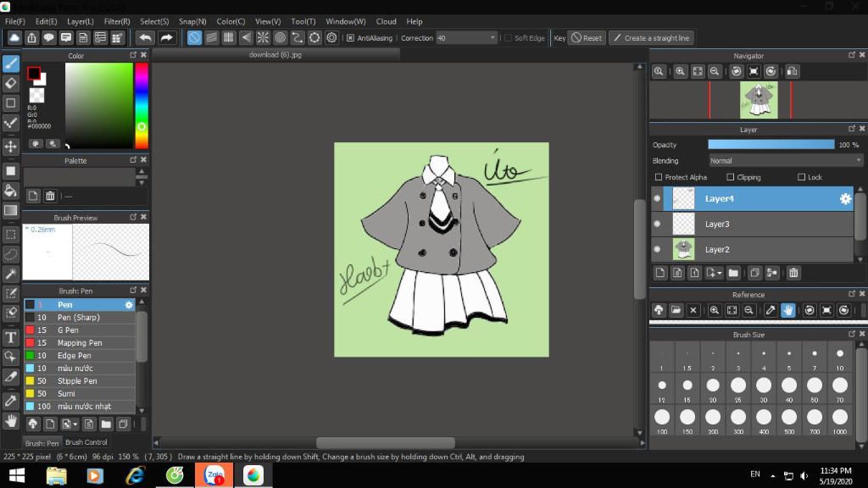
Task: Choose the Gradient tool
Action: 10,210
